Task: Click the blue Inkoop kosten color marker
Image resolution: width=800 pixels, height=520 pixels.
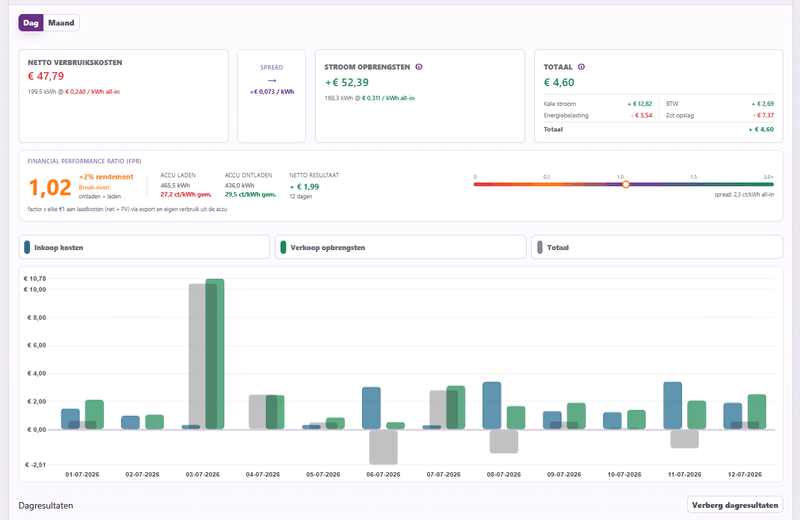Action: [27, 247]
